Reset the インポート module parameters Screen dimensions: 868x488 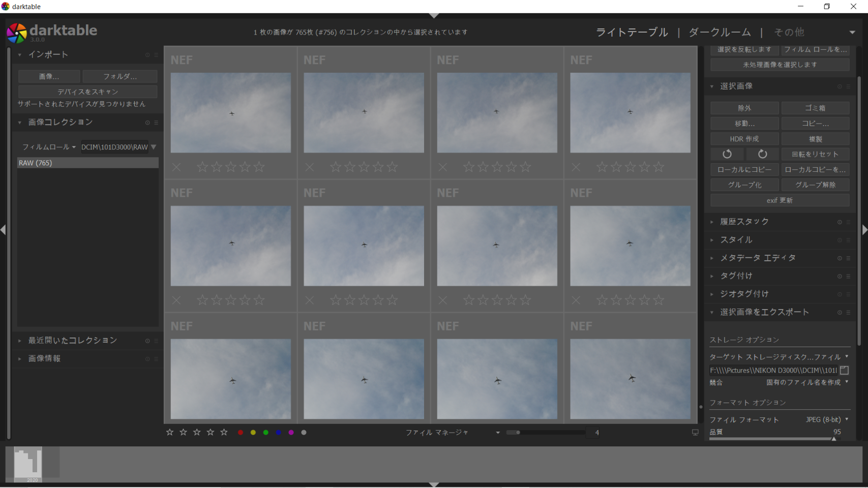pos(147,55)
